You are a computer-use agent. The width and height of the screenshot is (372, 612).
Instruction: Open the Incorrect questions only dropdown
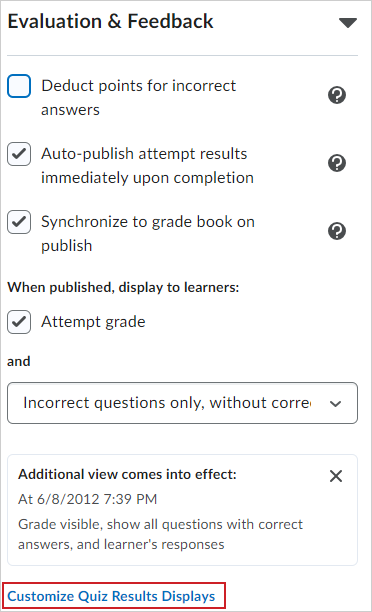[x=182, y=403]
